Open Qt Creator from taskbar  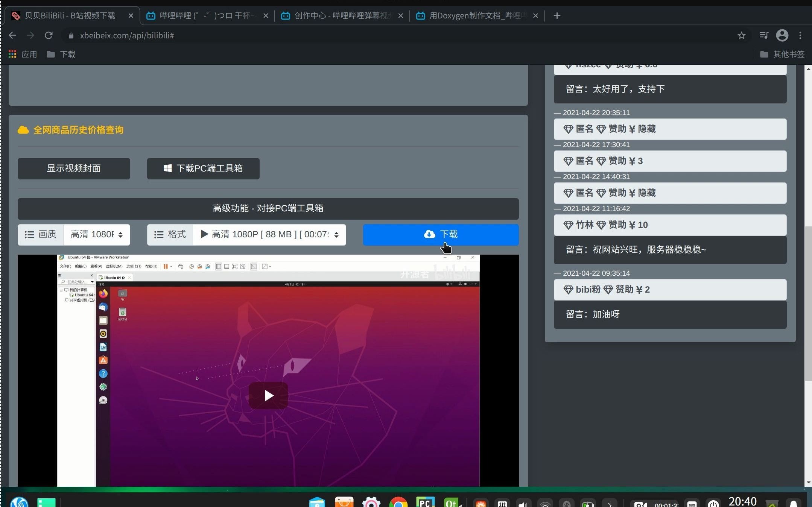[452, 502]
